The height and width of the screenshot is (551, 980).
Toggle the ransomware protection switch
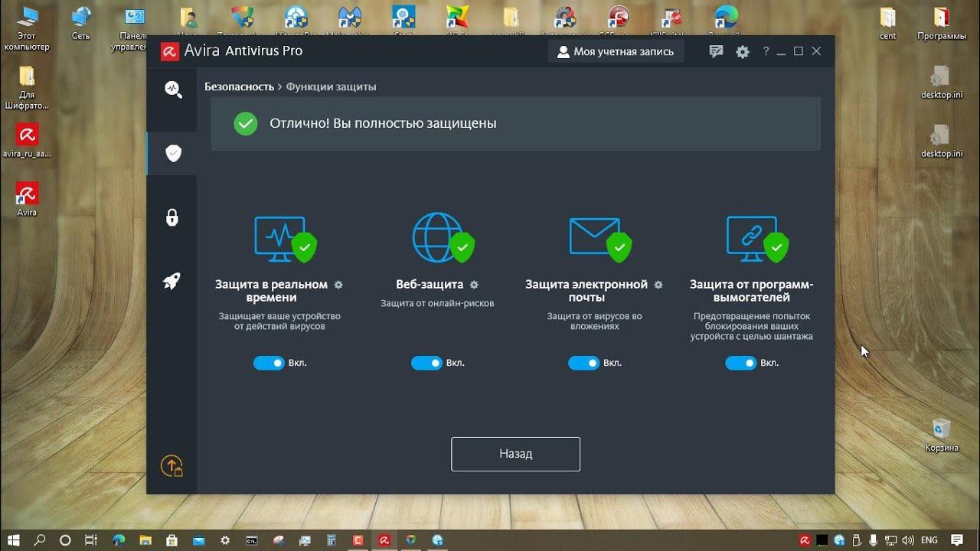point(741,363)
